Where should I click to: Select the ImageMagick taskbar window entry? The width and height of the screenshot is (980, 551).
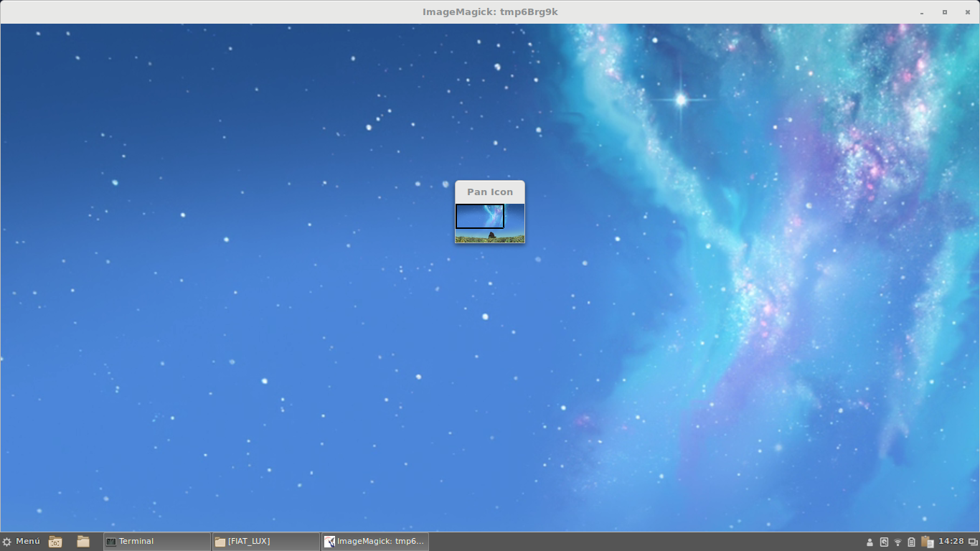coord(374,542)
